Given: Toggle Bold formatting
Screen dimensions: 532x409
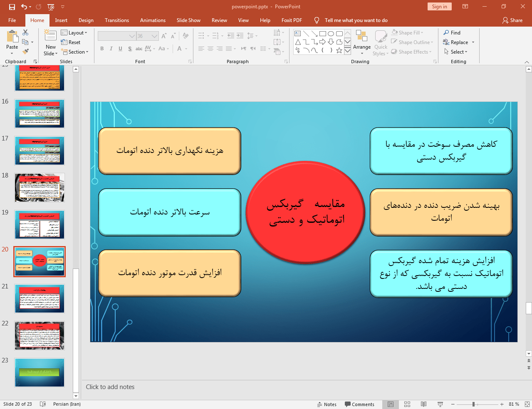Looking at the screenshot, I should coord(102,49).
